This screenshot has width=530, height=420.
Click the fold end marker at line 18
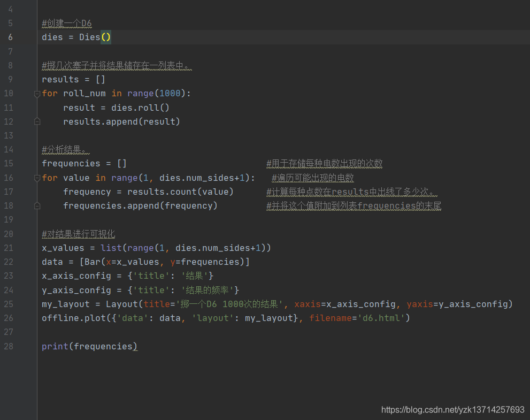coord(36,205)
